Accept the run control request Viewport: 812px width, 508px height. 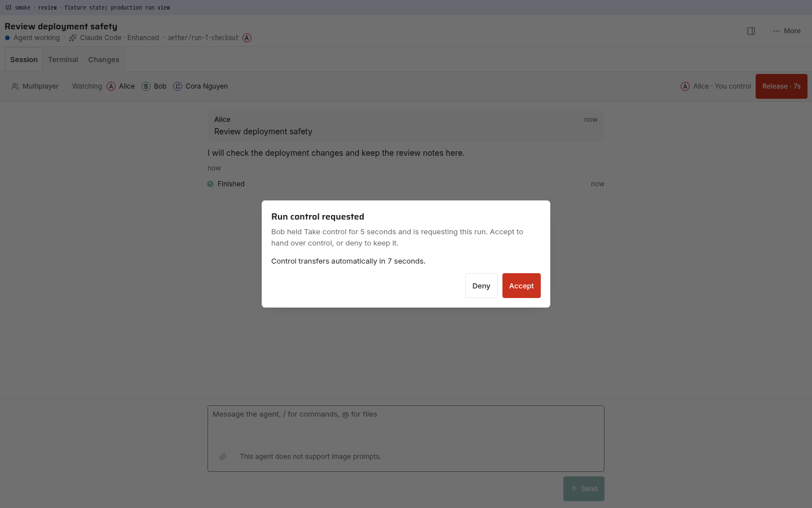point(521,286)
